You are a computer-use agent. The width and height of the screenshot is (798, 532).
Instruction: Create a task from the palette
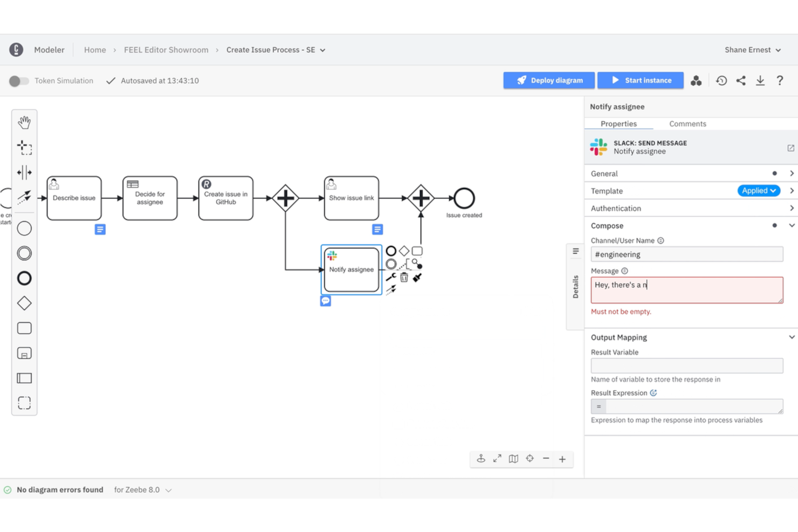tap(24, 328)
